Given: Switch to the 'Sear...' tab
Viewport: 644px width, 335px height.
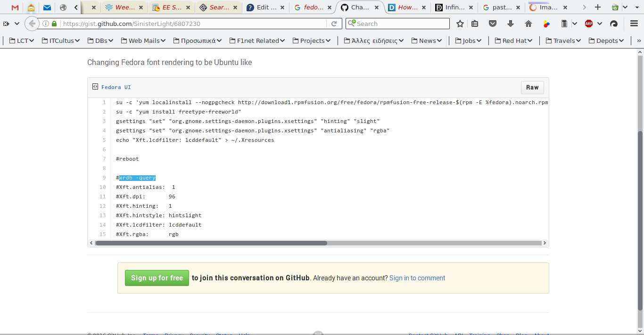Looking at the screenshot, I should [x=219, y=8].
